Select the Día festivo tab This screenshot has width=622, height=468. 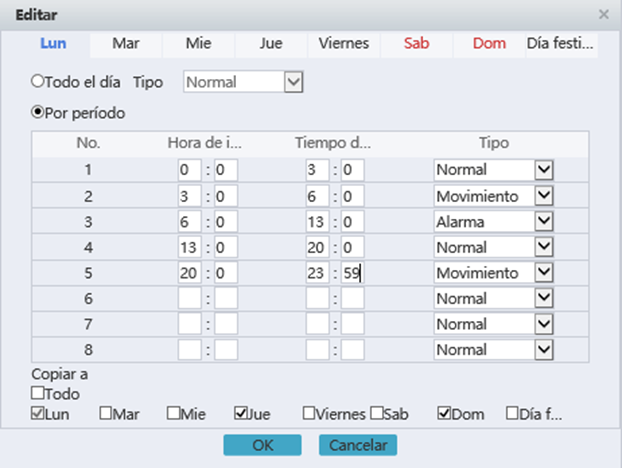561,44
